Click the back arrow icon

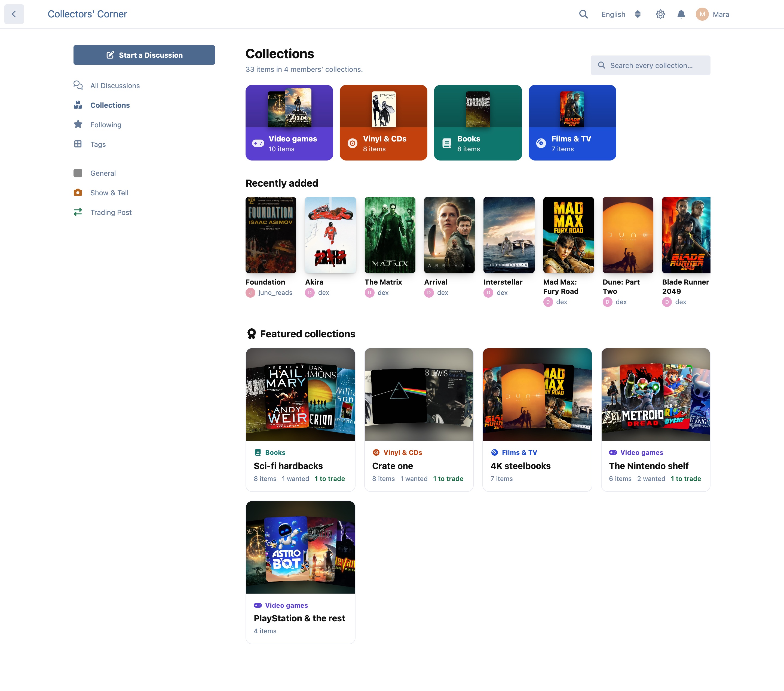14,14
